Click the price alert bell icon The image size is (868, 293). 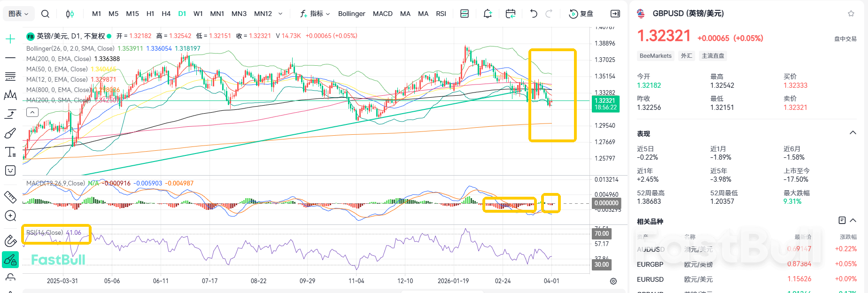click(x=488, y=14)
